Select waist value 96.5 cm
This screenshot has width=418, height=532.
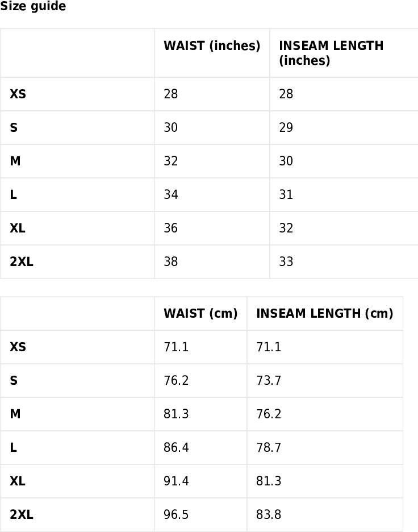176,515
